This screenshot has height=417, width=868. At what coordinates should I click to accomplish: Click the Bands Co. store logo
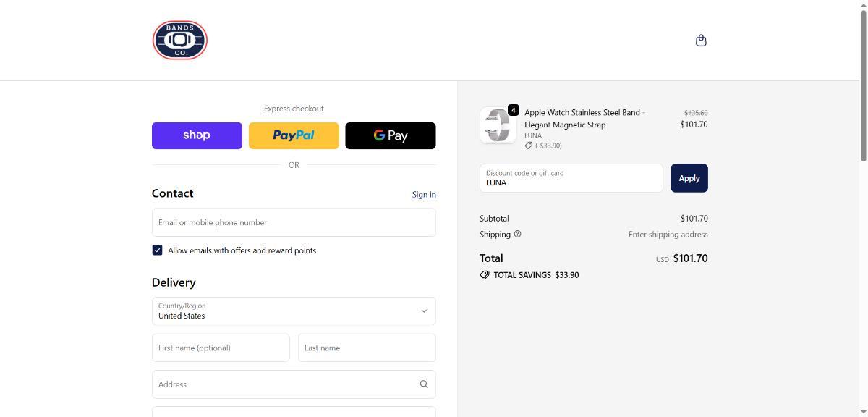(x=179, y=40)
